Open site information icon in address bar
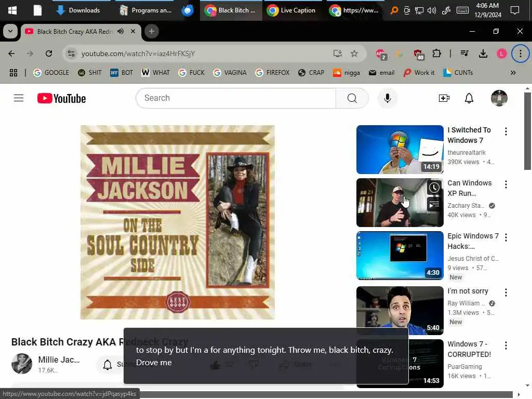532x399 pixels. [71, 54]
